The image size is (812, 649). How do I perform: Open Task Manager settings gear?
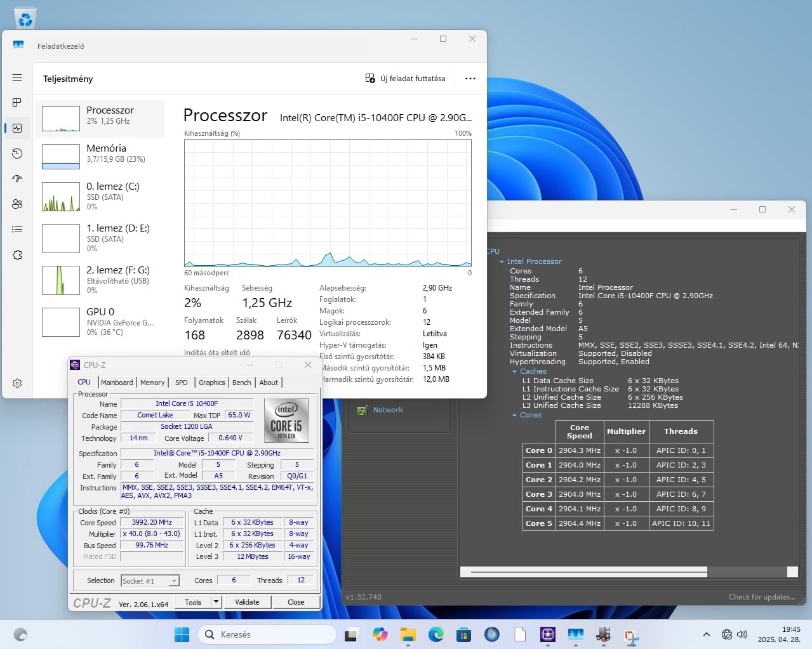(17, 383)
